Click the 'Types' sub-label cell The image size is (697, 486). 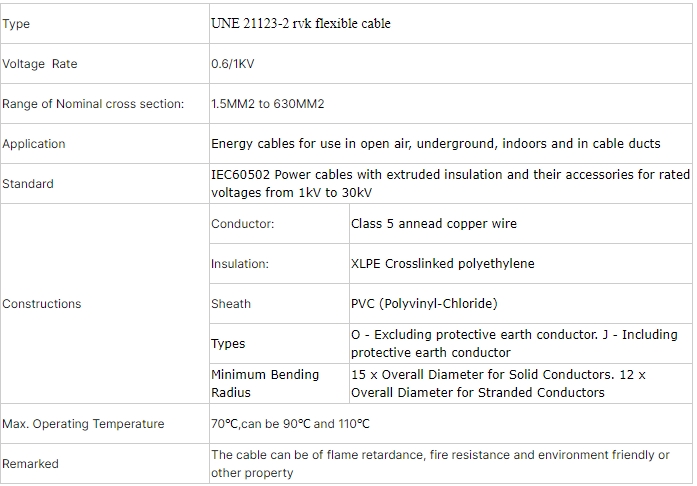(x=279, y=344)
